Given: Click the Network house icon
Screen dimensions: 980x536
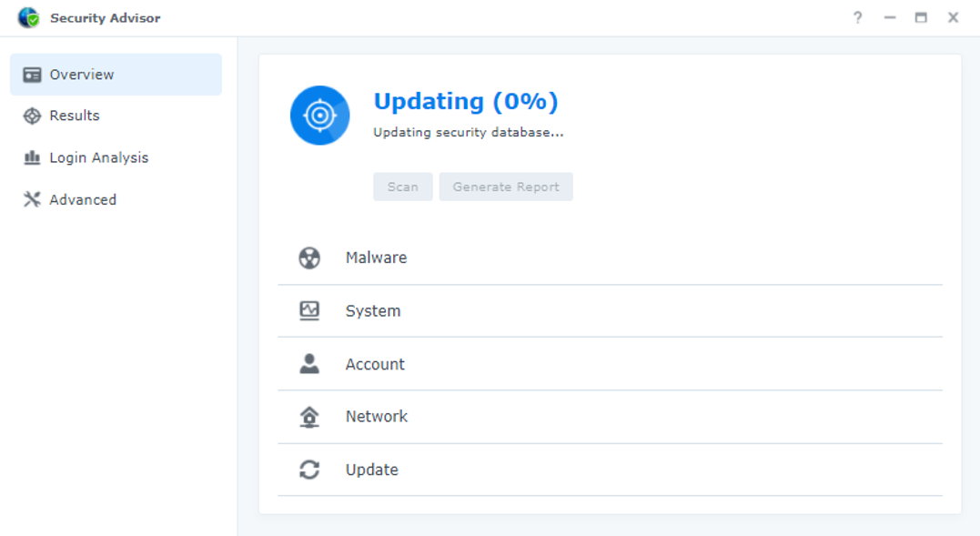Looking at the screenshot, I should 309,417.
